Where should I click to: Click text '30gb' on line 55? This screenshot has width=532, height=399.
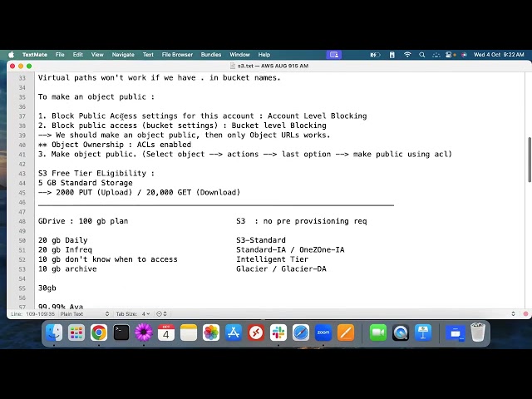[47, 288]
